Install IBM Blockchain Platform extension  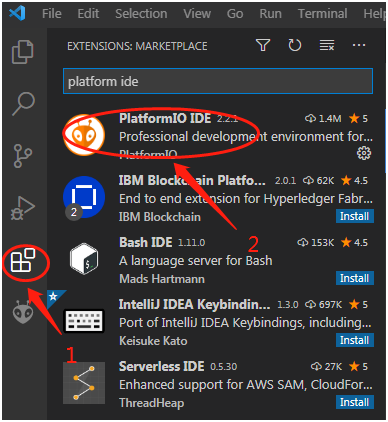pos(355,216)
